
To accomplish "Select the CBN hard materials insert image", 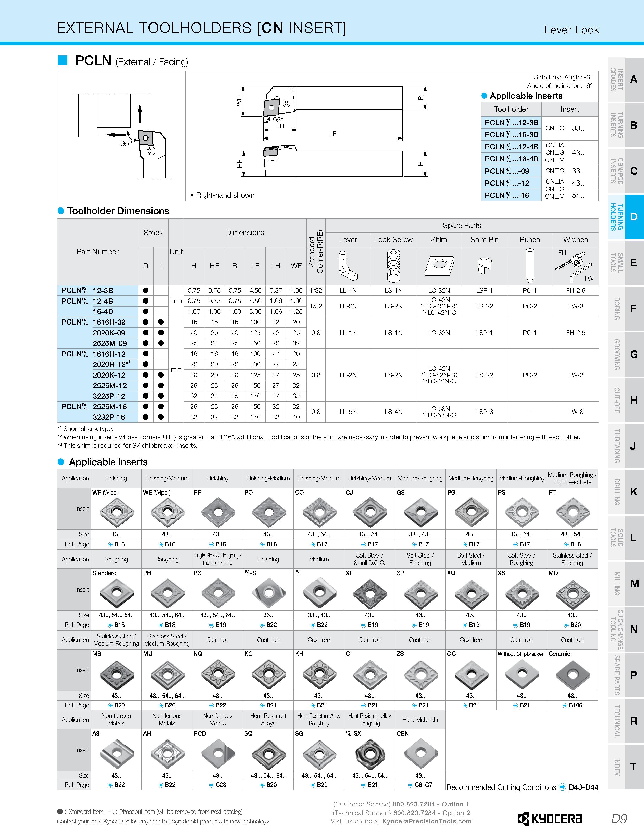I will pos(420,754).
